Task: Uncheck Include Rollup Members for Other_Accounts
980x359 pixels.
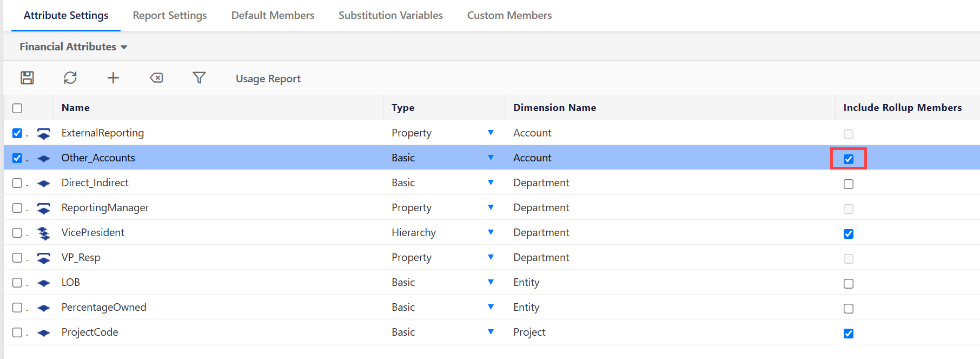Action: (848, 159)
